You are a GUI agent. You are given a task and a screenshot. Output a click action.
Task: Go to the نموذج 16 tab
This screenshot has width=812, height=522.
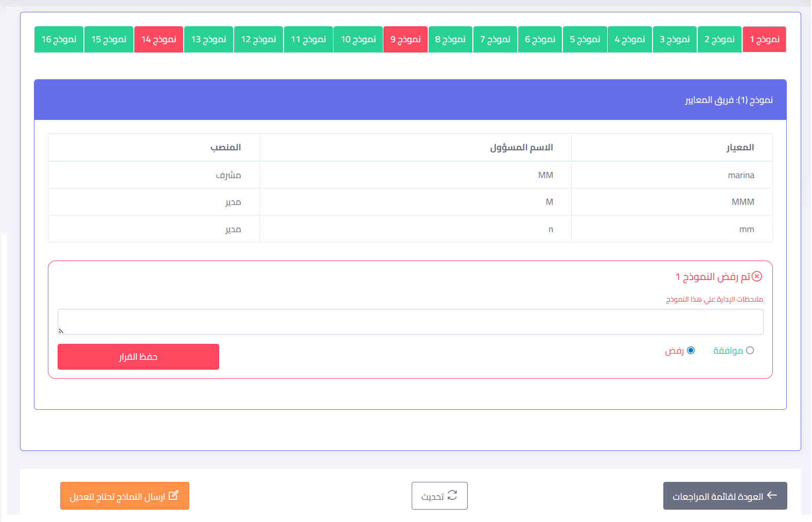(59, 39)
